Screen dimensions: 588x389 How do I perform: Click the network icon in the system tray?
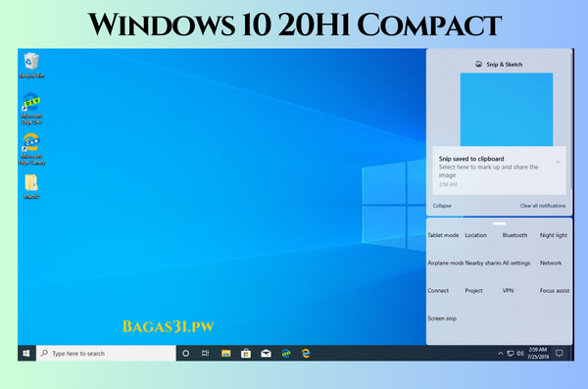(x=511, y=354)
